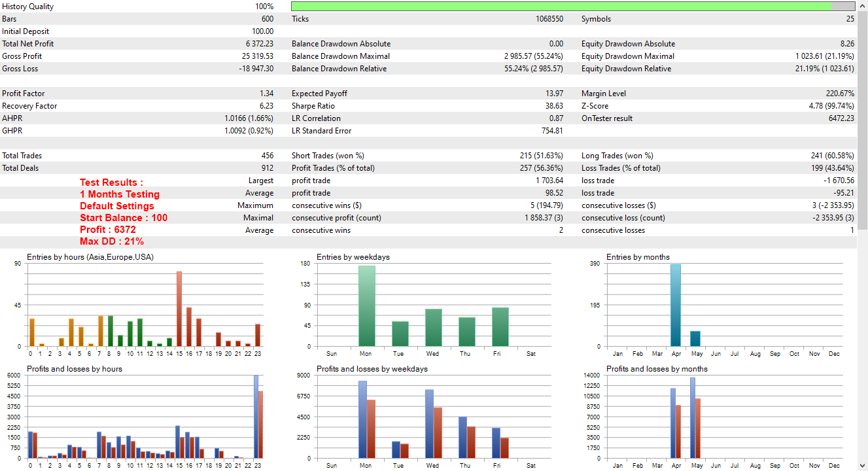Click Loss Trades (% of total) value
Screen dimensions: 868x471
click(833, 168)
